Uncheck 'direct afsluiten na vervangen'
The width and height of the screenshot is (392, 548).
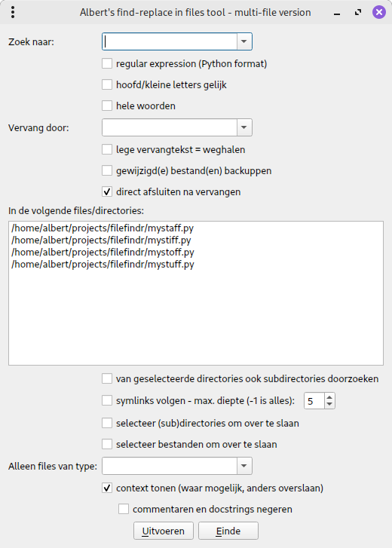click(x=107, y=191)
